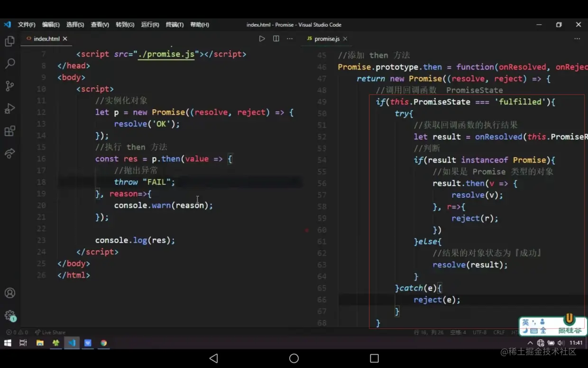Open the 转到(G) menu
Viewport: 588px width, 368px height.
125,25
